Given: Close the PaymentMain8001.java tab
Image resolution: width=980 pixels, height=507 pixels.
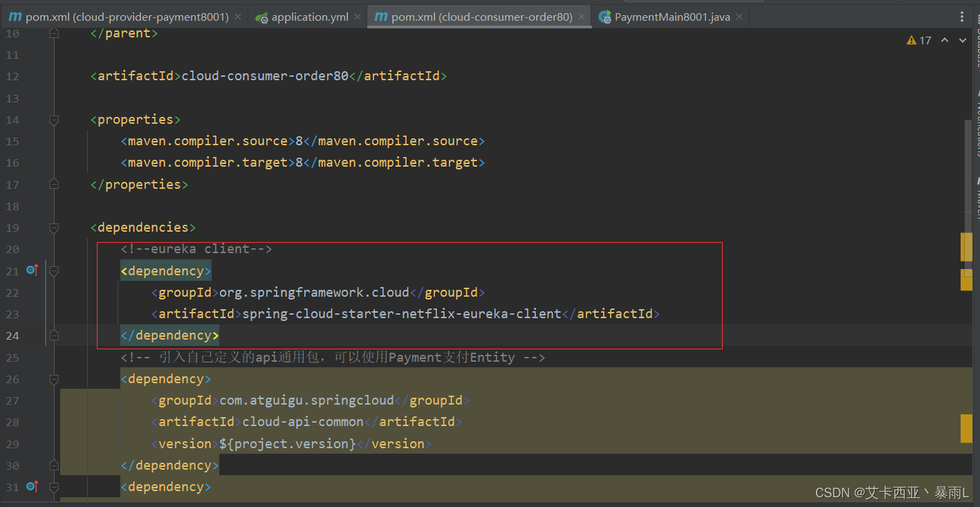Looking at the screenshot, I should [x=739, y=17].
